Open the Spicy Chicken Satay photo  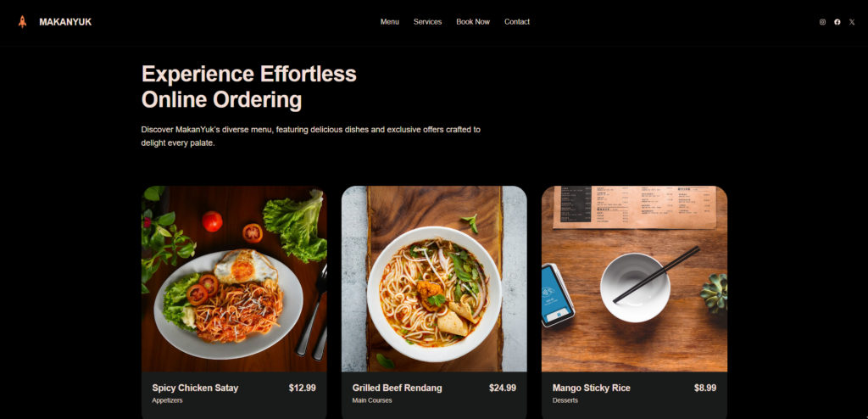[234, 279]
